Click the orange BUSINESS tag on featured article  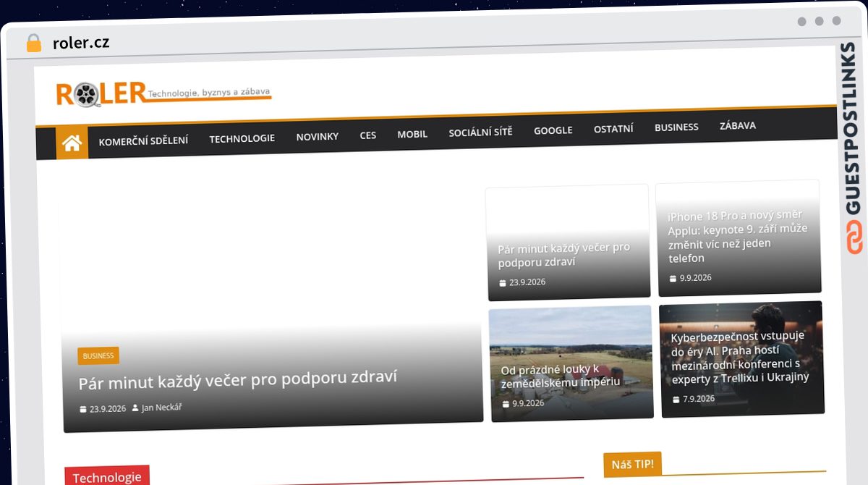(x=98, y=356)
